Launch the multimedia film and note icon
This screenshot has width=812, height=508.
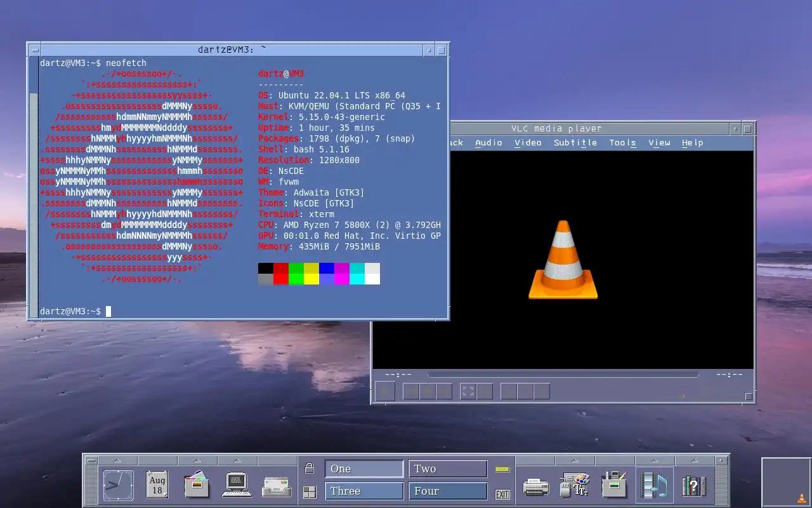[654, 486]
